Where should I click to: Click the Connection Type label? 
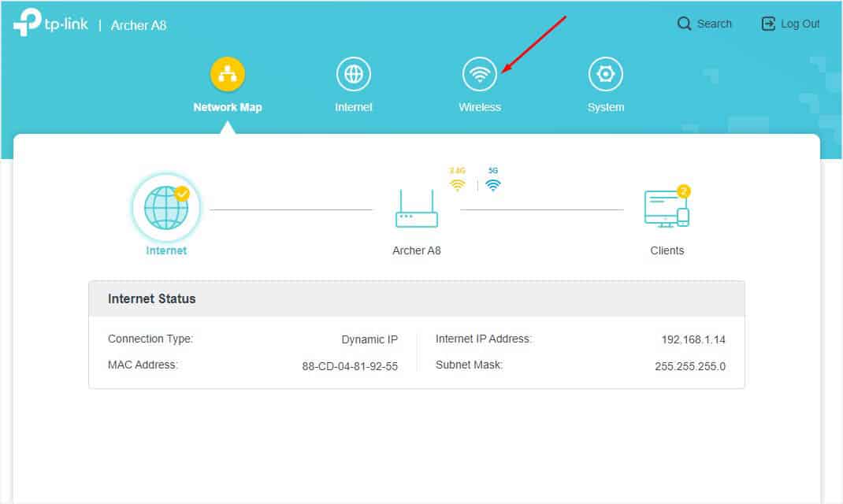point(150,339)
